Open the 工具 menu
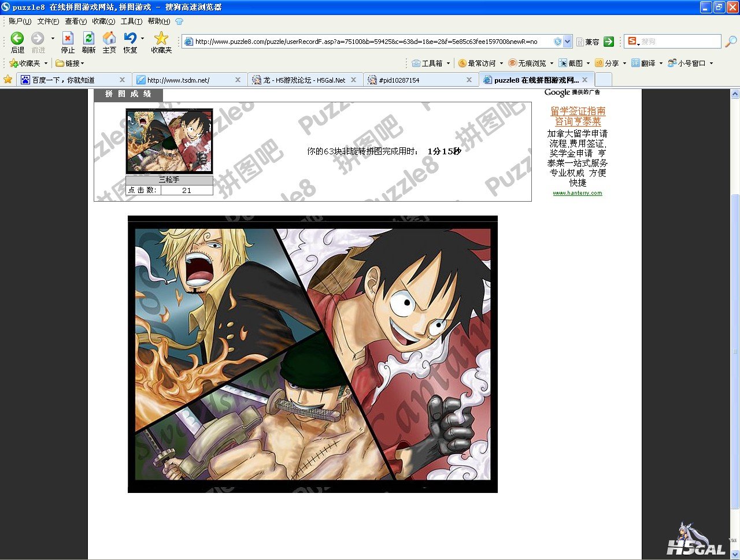 [131, 21]
